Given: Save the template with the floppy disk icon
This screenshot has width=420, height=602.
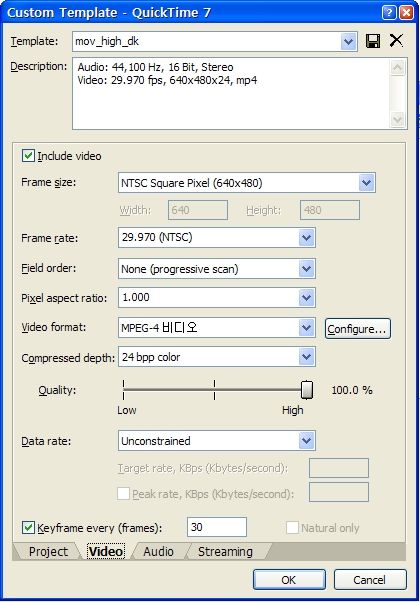Looking at the screenshot, I should pyautogui.click(x=373, y=41).
